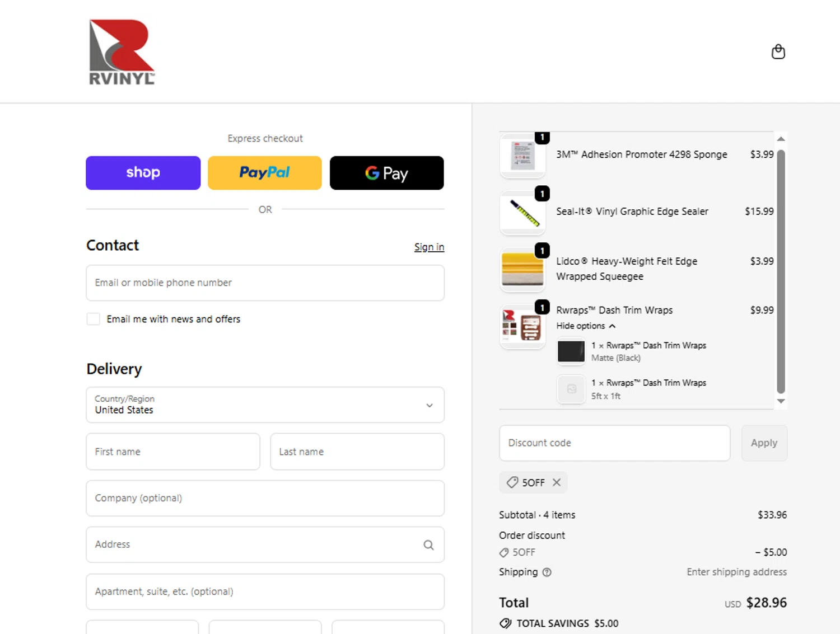Collapse options with Hide options toggle

pos(586,326)
